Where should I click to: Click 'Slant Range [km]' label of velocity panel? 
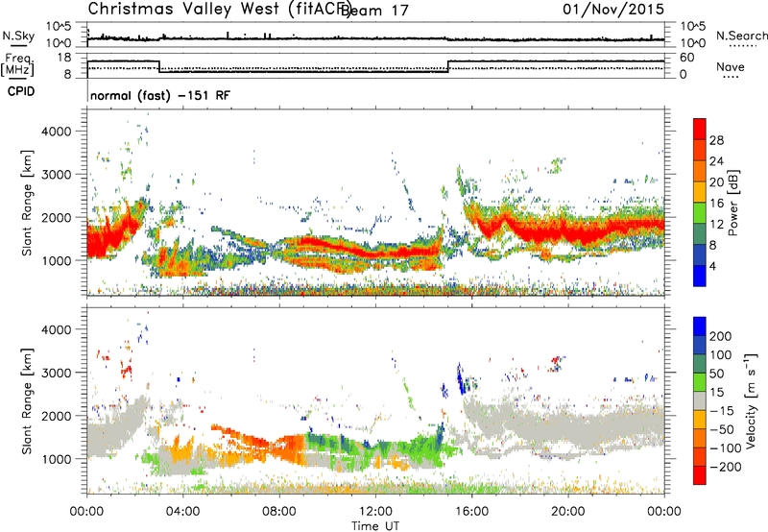point(27,400)
